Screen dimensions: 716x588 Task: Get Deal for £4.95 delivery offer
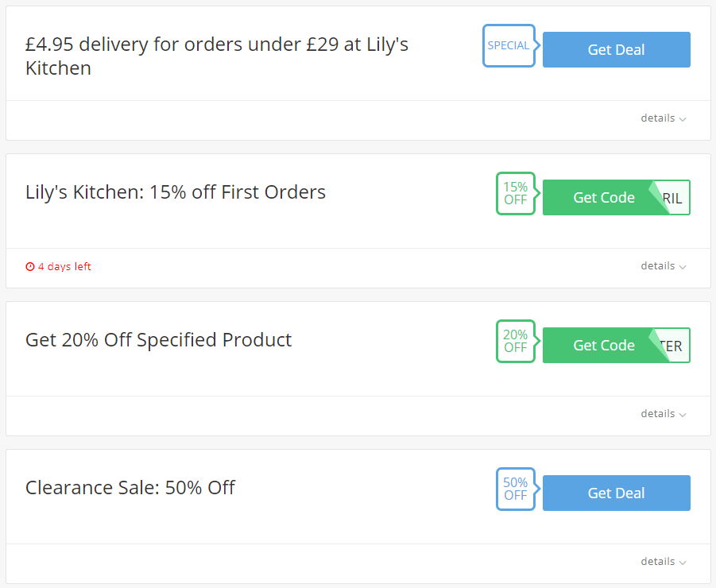point(617,50)
